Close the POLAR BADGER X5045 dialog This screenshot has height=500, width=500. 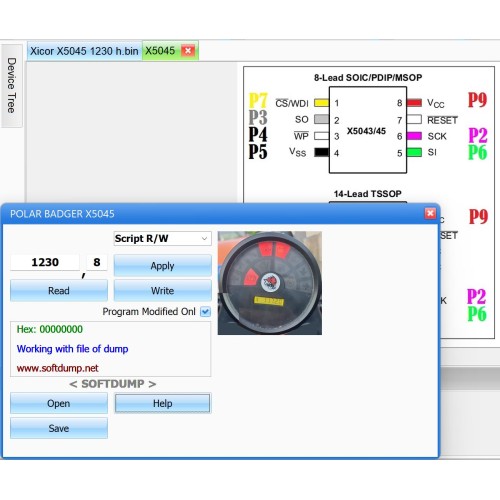pos(430,213)
